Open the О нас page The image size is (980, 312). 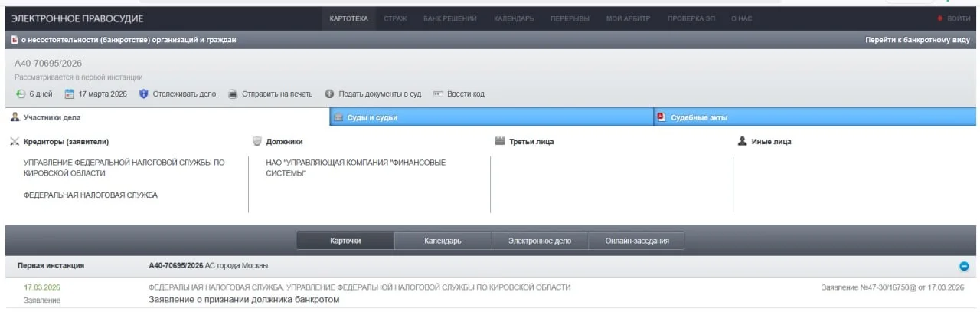tap(741, 18)
